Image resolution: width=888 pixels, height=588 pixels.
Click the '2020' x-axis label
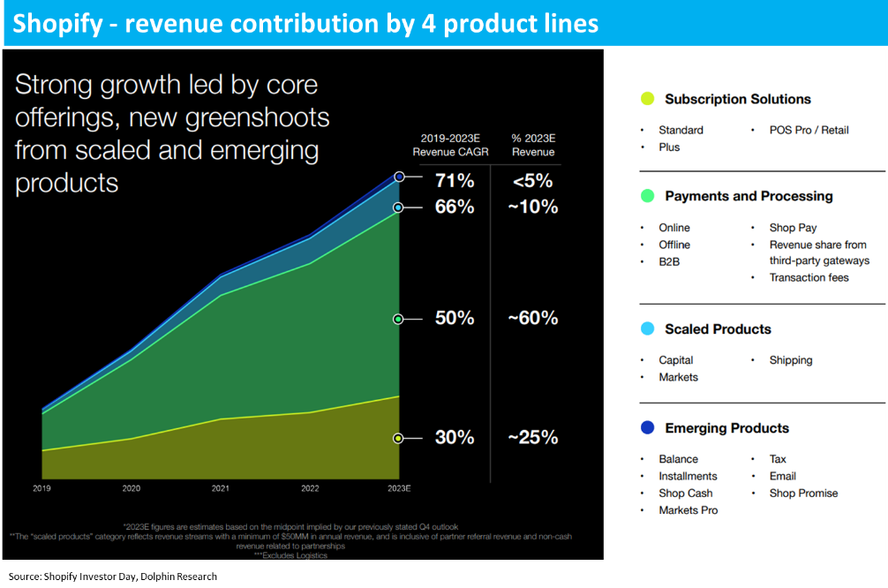click(x=131, y=488)
